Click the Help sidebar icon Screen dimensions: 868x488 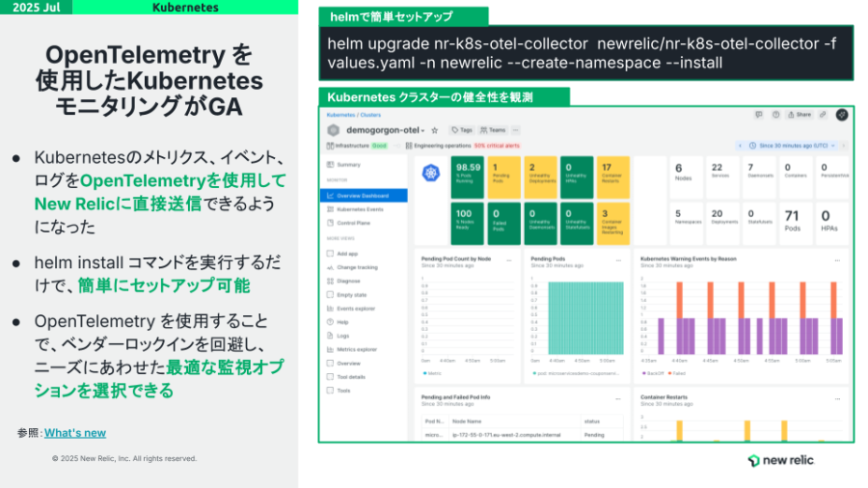point(330,322)
